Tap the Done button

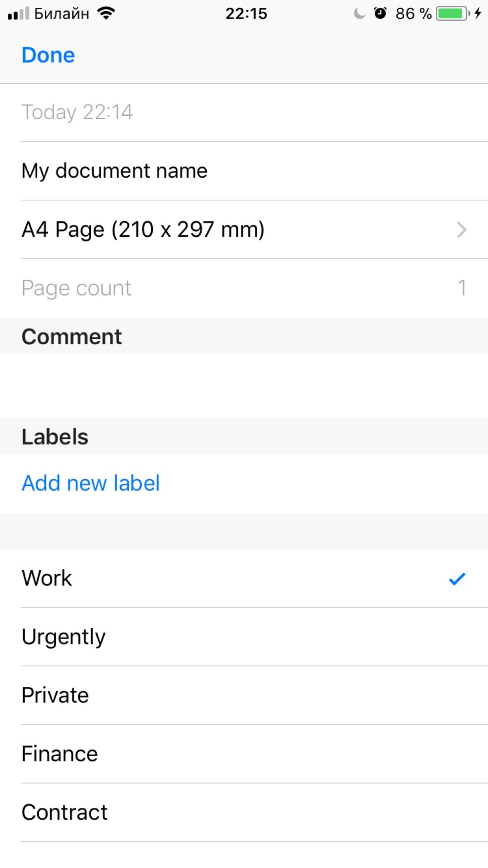48,55
